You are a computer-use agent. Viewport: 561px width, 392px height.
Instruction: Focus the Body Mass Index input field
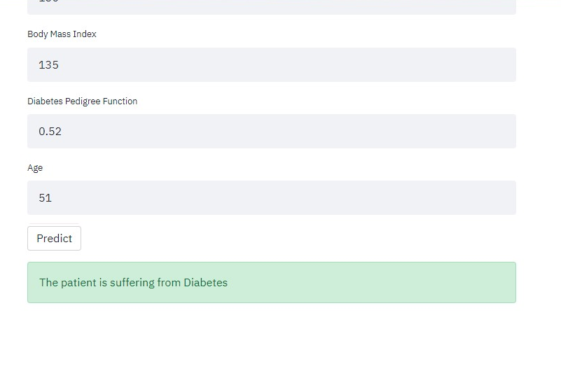pyautogui.click(x=271, y=65)
